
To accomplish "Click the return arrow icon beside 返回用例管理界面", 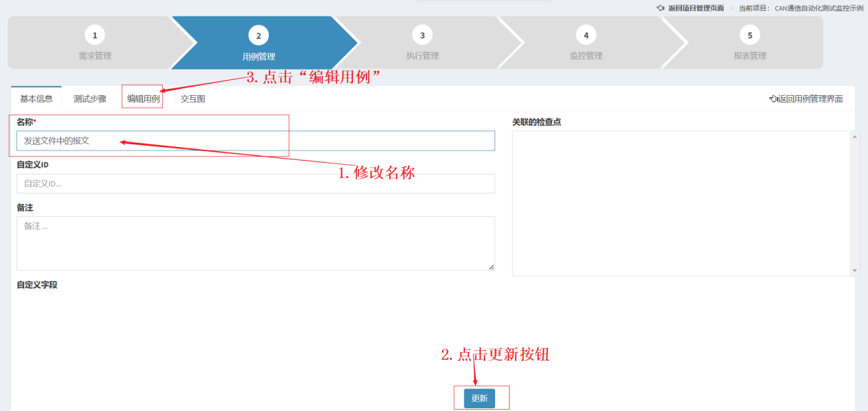I will [774, 98].
